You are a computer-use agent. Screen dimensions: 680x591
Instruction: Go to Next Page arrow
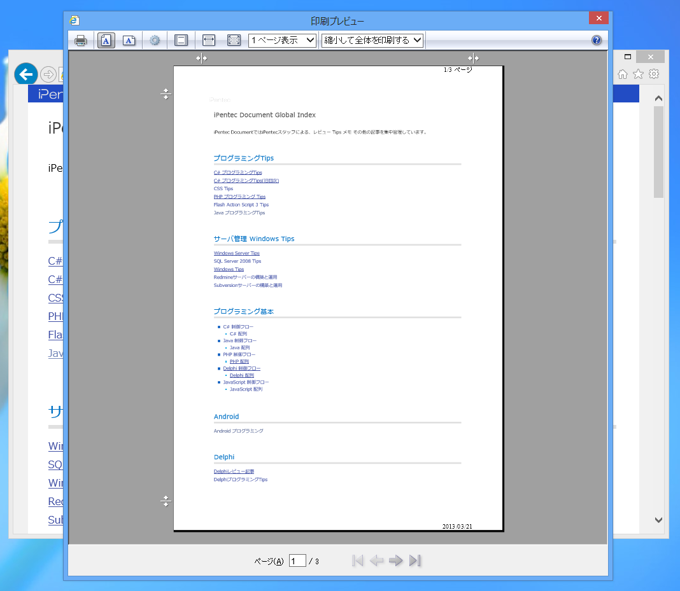coord(396,561)
